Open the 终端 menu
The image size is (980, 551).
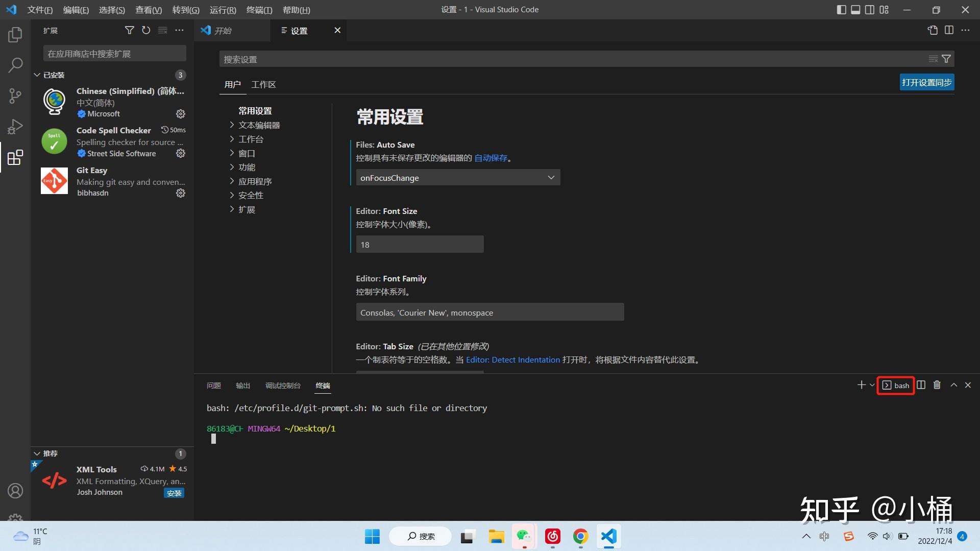pos(259,10)
